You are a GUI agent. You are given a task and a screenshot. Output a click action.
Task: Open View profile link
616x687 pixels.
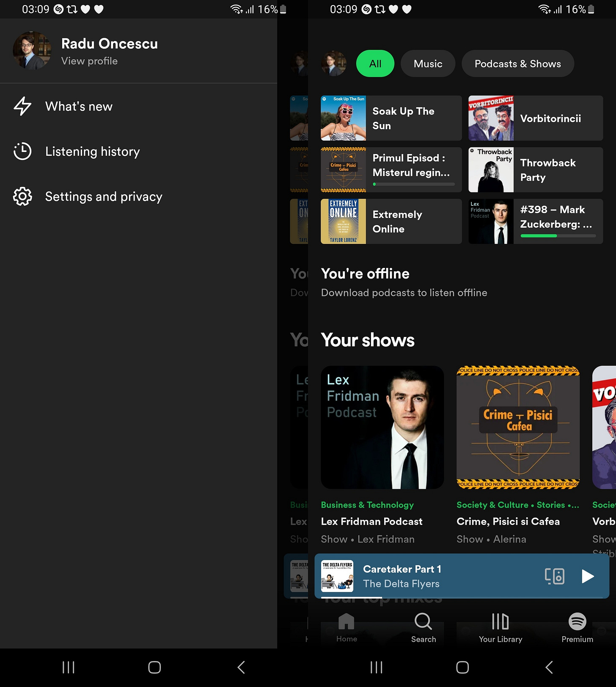tap(89, 61)
